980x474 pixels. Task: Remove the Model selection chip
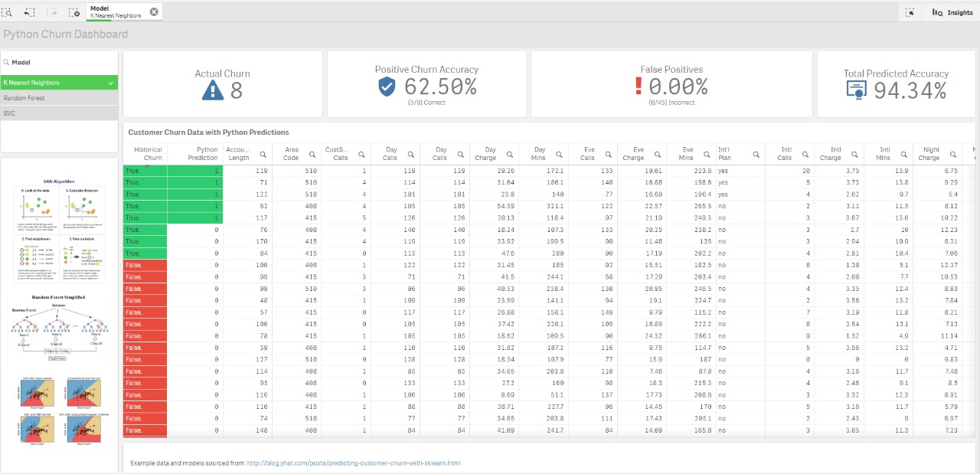154,11
